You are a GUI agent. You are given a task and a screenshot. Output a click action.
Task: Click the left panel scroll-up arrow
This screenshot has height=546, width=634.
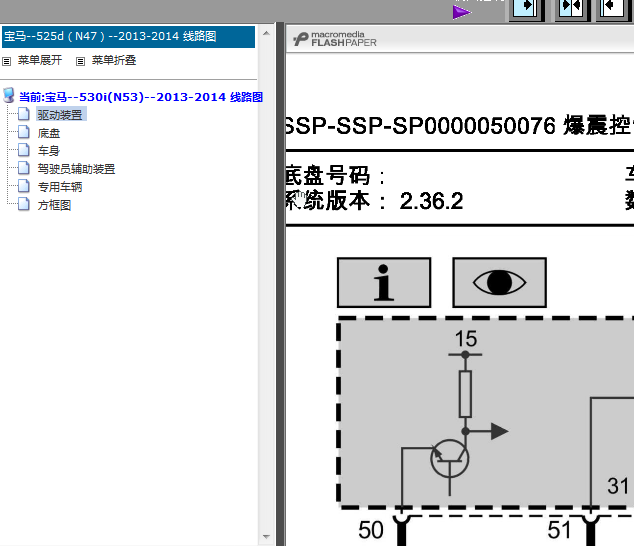click(x=266, y=33)
